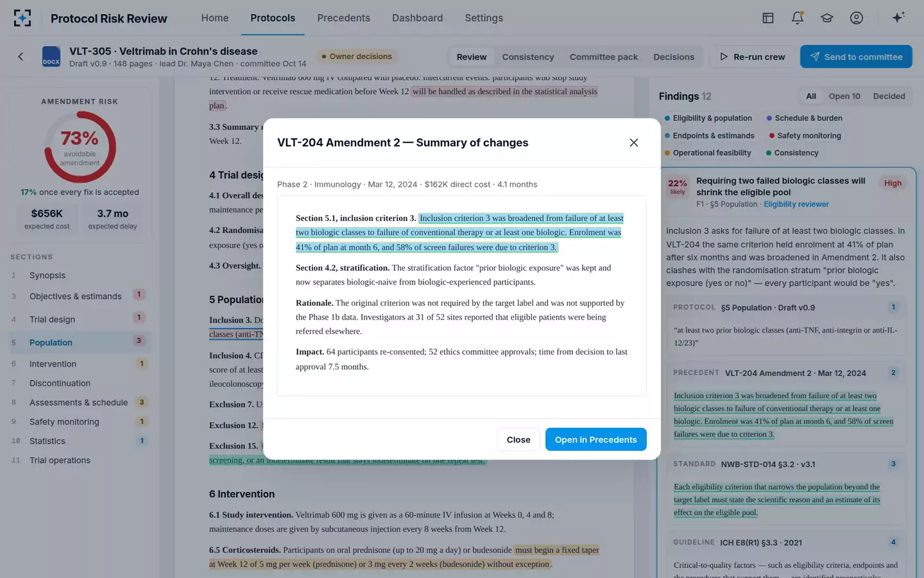924x578 pixels.
Task: Click the Findings 12 heading
Action: tap(685, 96)
